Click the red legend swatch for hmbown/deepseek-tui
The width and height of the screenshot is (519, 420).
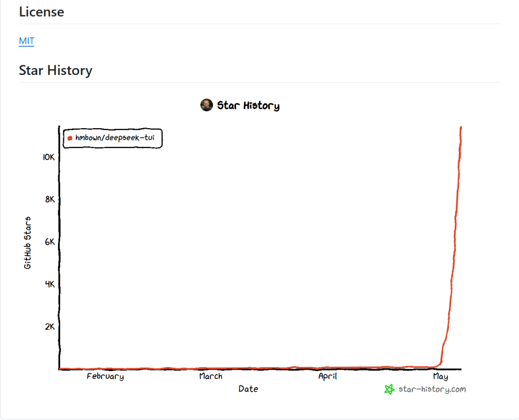click(70, 138)
